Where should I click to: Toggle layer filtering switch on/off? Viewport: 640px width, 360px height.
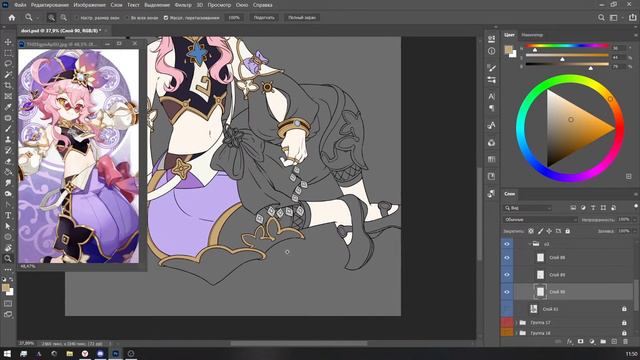[636, 207]
